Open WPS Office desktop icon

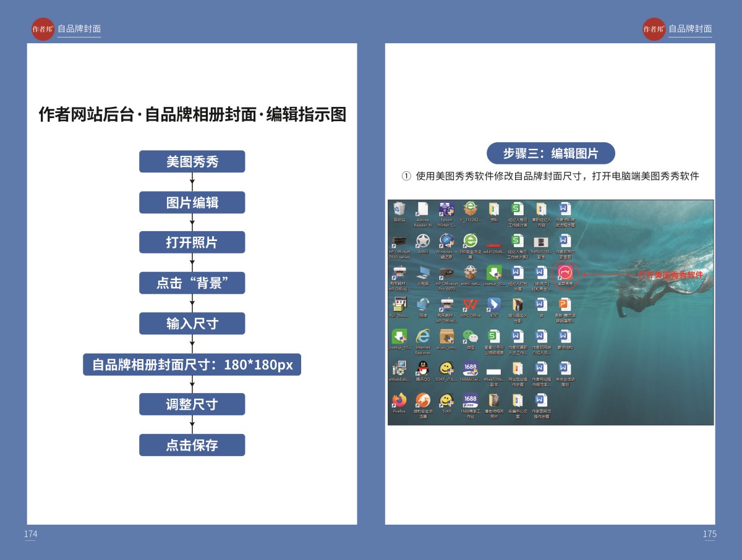(470, 305)
